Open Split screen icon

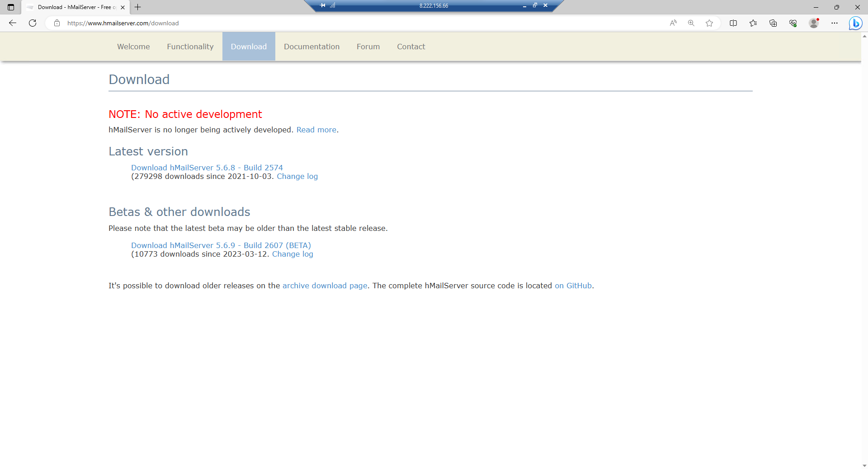(x=733, y=23)
